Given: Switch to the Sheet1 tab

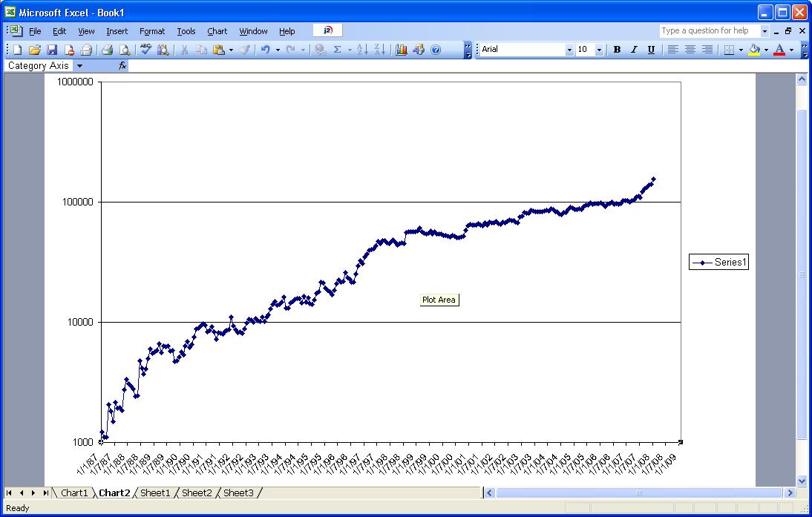Looking at the screenshot, I should point(155,493).
